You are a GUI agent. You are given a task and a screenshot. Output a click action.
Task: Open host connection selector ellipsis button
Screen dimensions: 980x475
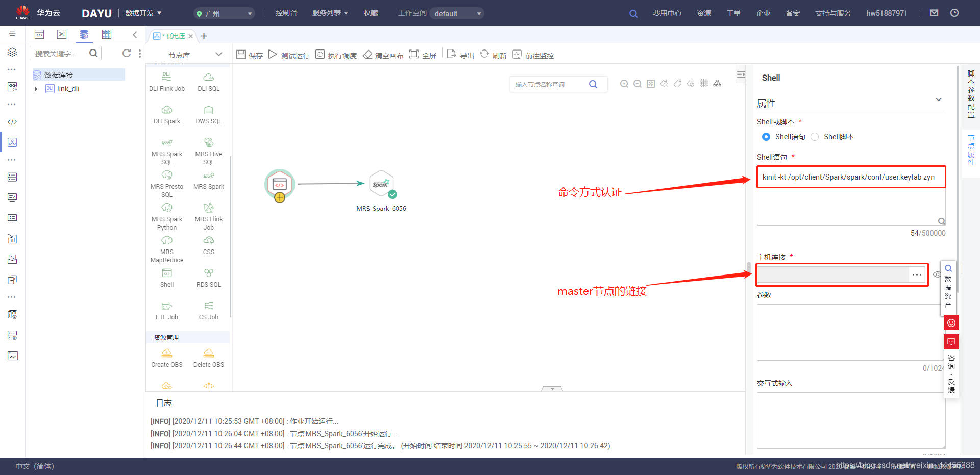917,274
